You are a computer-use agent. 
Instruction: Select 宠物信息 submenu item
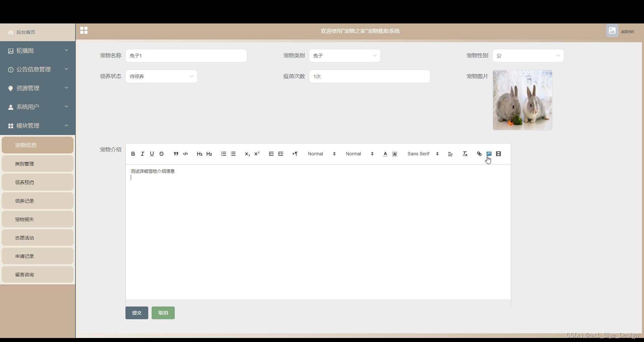38,145
